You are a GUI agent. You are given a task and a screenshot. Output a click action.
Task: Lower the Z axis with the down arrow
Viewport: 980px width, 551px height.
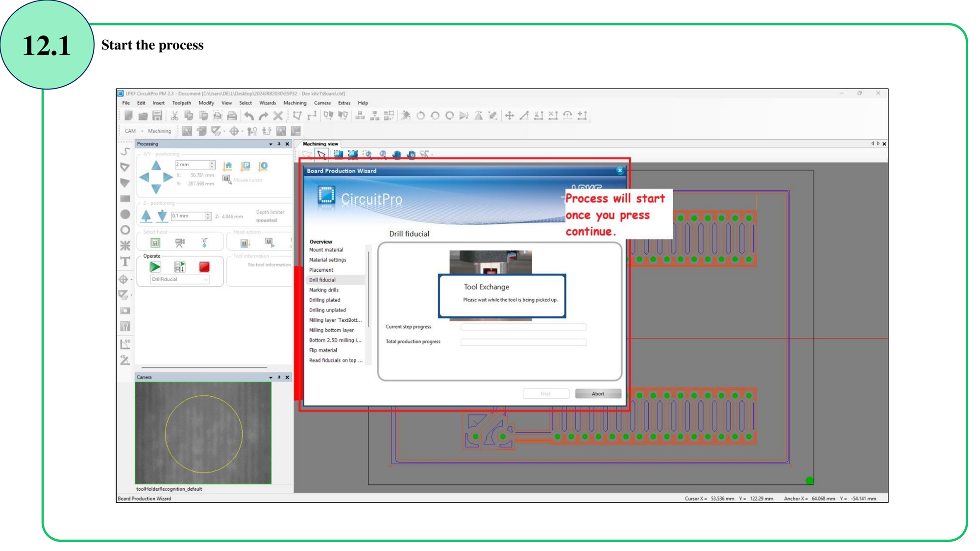[162, 216]
